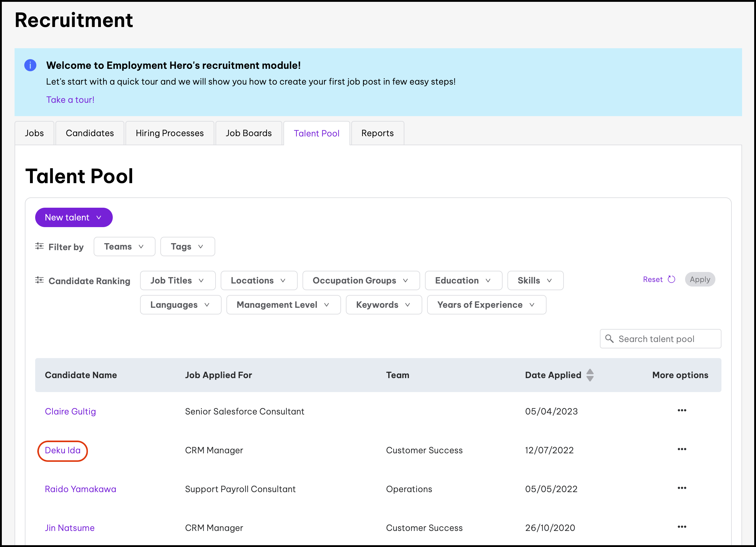Click the Search talent pool field
This screenshot has height=547, width=756.
(x=660, y=339)
